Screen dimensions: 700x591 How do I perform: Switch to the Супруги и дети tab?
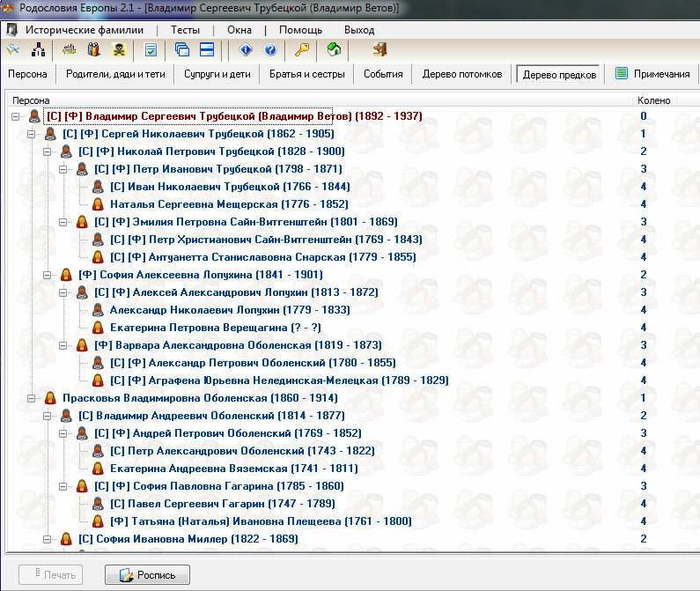point(217,74)
